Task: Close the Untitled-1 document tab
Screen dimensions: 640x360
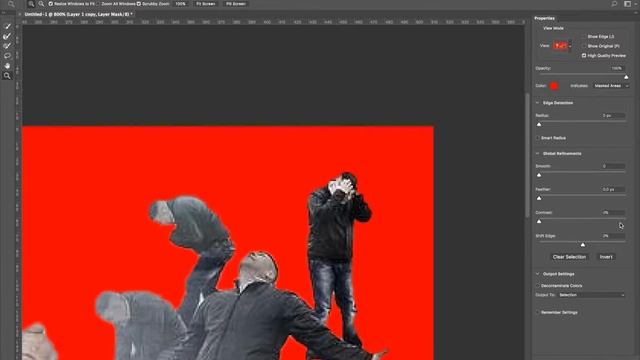Action: pos(20,14)
